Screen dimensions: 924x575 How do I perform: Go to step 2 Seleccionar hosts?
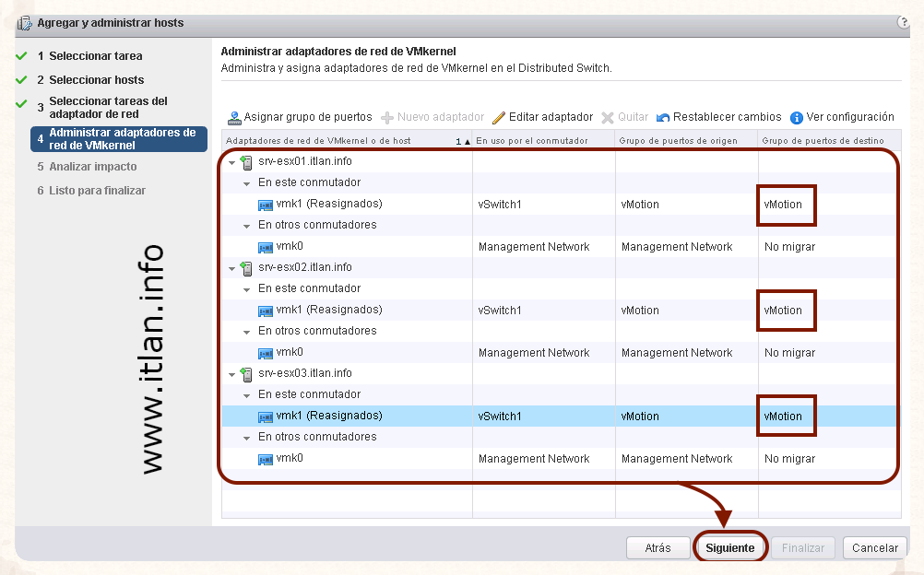point(96,80)
